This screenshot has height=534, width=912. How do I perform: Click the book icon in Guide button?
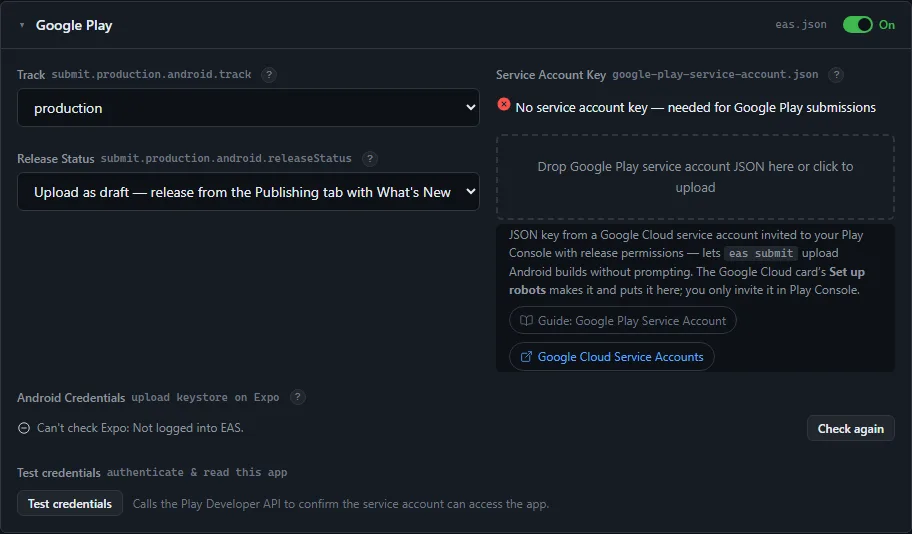[x=526, y=321]
